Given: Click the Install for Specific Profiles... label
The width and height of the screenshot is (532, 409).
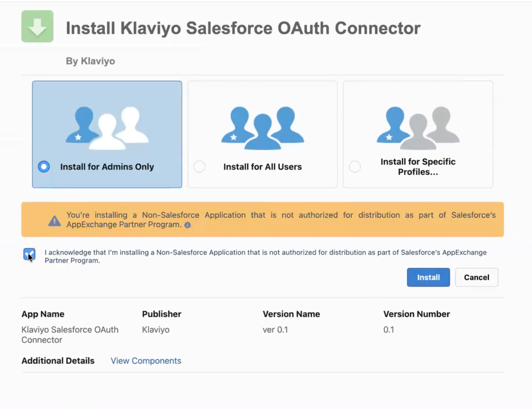Looking at the screenshot, I should (x=418, y=167).
